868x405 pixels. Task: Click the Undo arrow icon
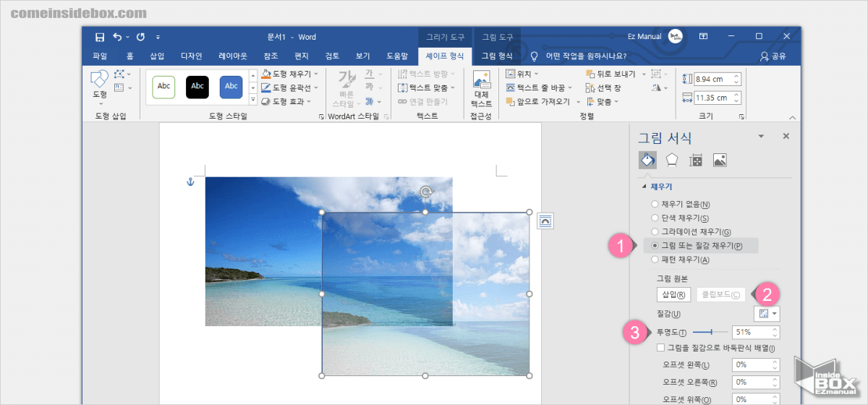(x=117, y=37)
